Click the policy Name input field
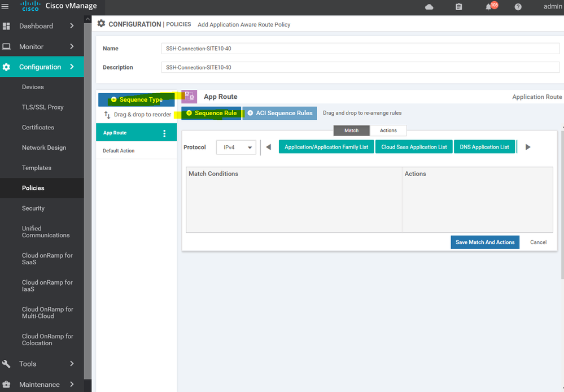 pyautogui.click(x=360, y=49)
